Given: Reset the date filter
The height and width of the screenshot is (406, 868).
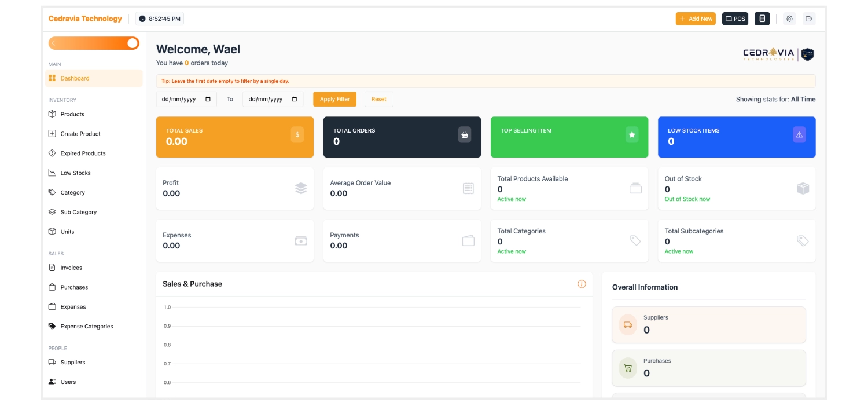Looking at the screenshot, I should 379,99.
